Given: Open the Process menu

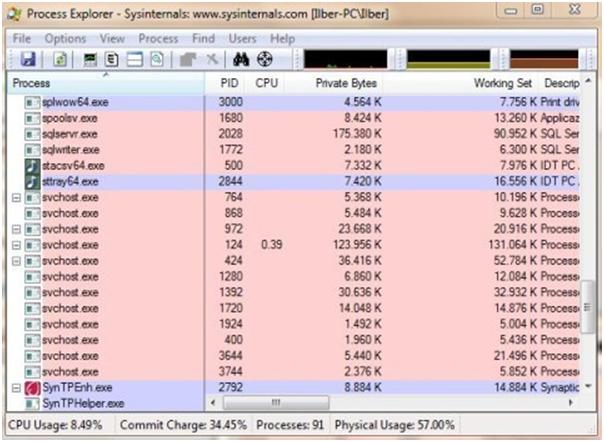Looking at the screenshot, I should (x=158, y=39).
